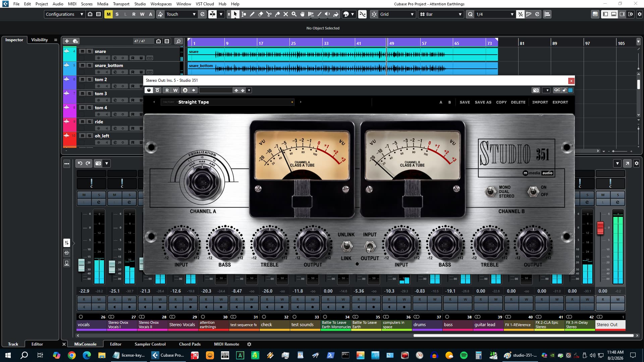Click the MixConsole undo arrow icon

coord(80,163)
